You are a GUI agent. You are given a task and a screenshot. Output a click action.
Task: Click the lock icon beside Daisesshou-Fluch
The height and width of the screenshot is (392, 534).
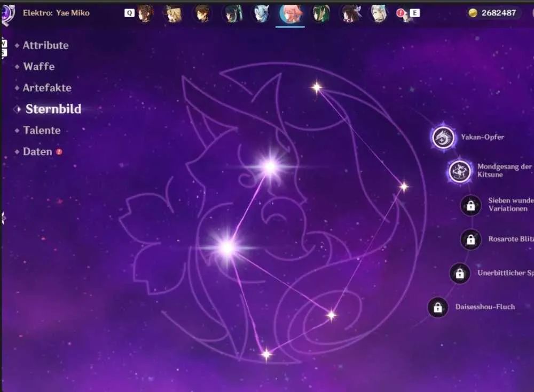[x=438, y=307]
